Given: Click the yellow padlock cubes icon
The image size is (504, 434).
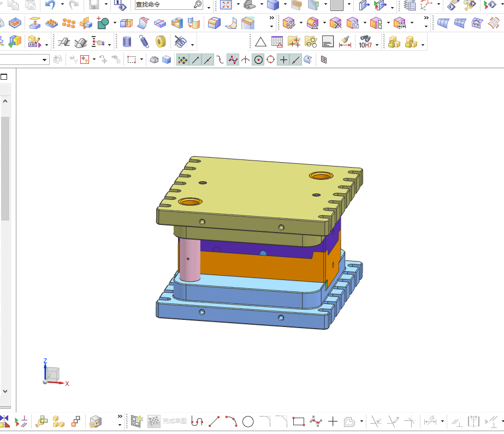Looking at the screenshot, I should pos(394,42).
